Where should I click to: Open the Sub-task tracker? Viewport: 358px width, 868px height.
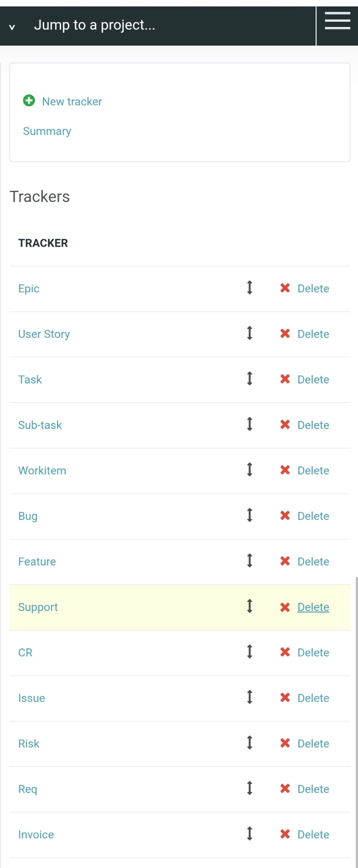click(40, 425)
